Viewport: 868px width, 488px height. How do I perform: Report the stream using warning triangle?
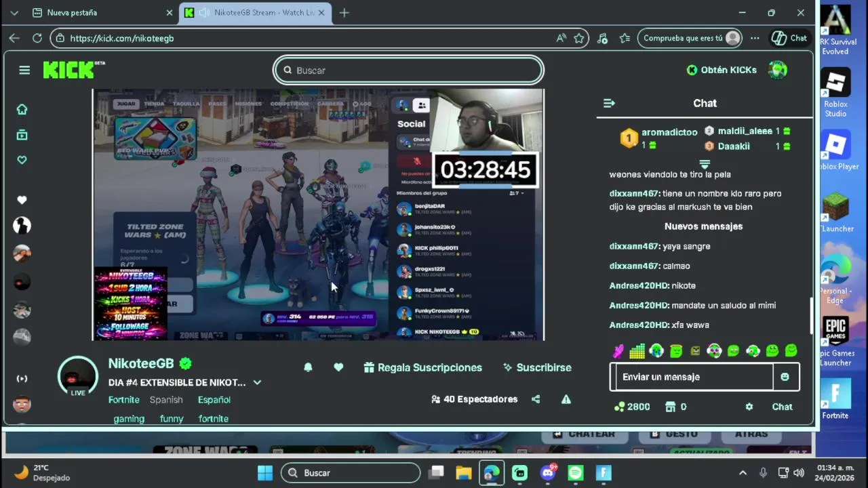point(566,399)
